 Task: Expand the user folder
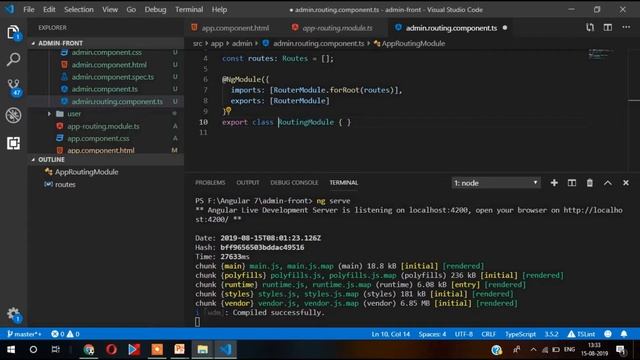click(74, 114)
